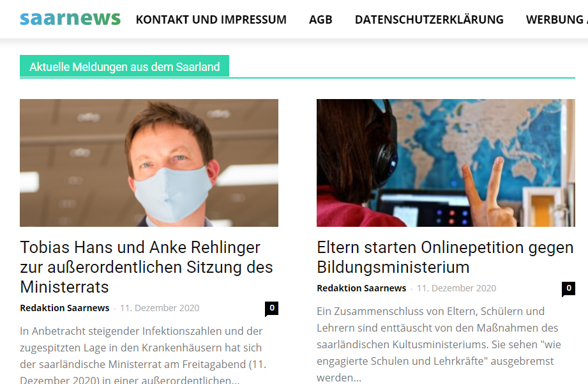Go to Datenschutzerklärung page
Image resolution: width=588 pixels, height=384 pixels.
[x=429, y=20]
